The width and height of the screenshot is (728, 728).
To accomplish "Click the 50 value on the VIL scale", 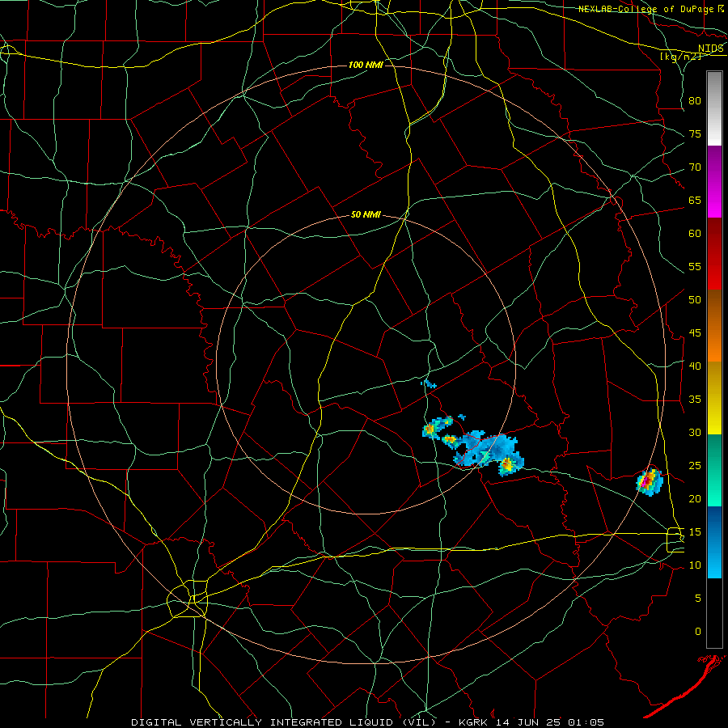I will point(695,300).
